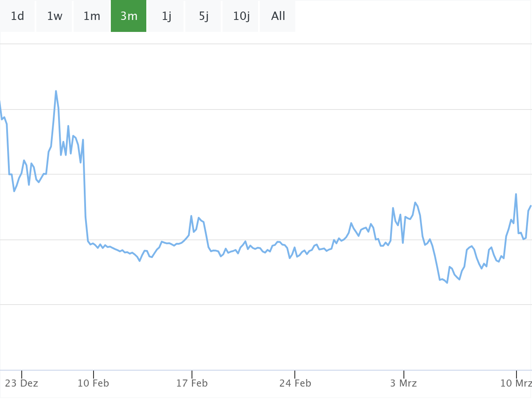Select the 1d time range tab
This screenshot has height=399, width=532.
(x=17, y=16)
